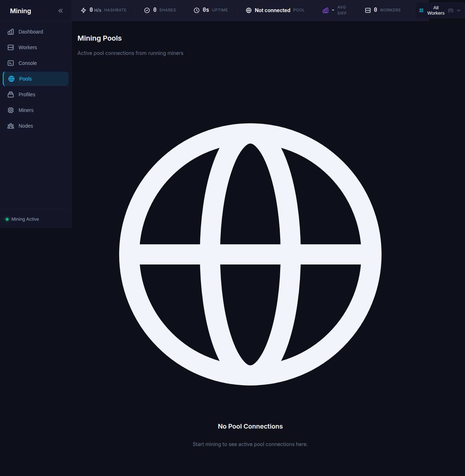Click the average difficulty bar chart icon

(325, 10)
